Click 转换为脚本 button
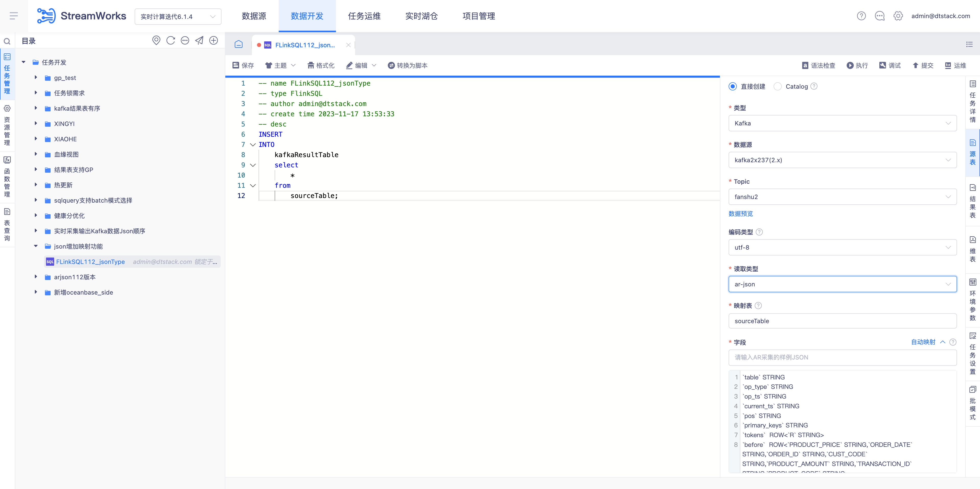Viewport: 980px width, 489px height. [x=407, y=65]
